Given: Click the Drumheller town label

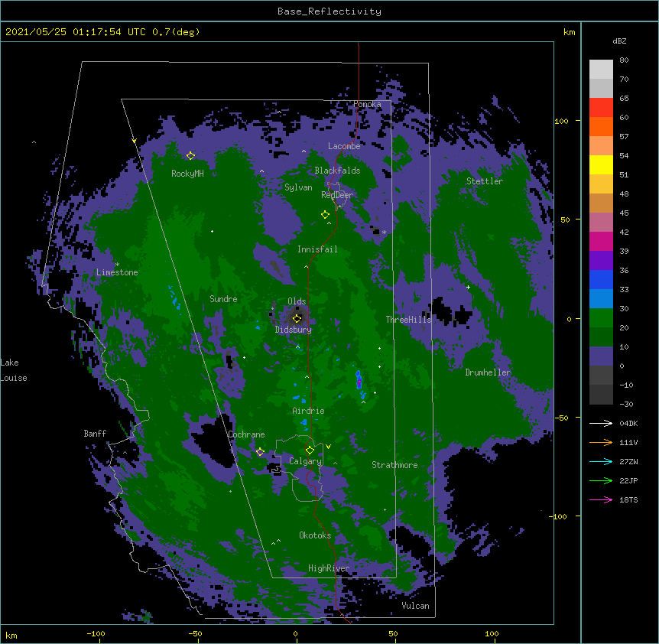Looking at the screenshot, I should tap(488, 372).
